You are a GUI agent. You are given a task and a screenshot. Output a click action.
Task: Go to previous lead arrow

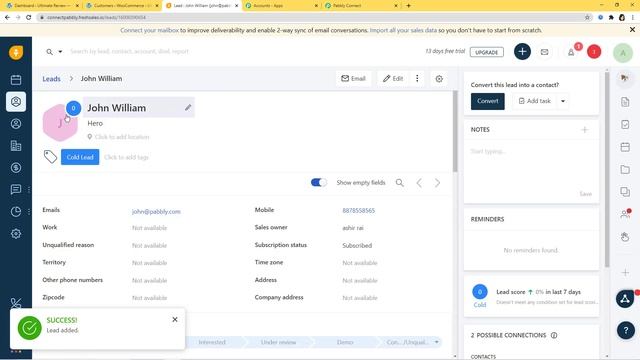(x=419, y=183)
